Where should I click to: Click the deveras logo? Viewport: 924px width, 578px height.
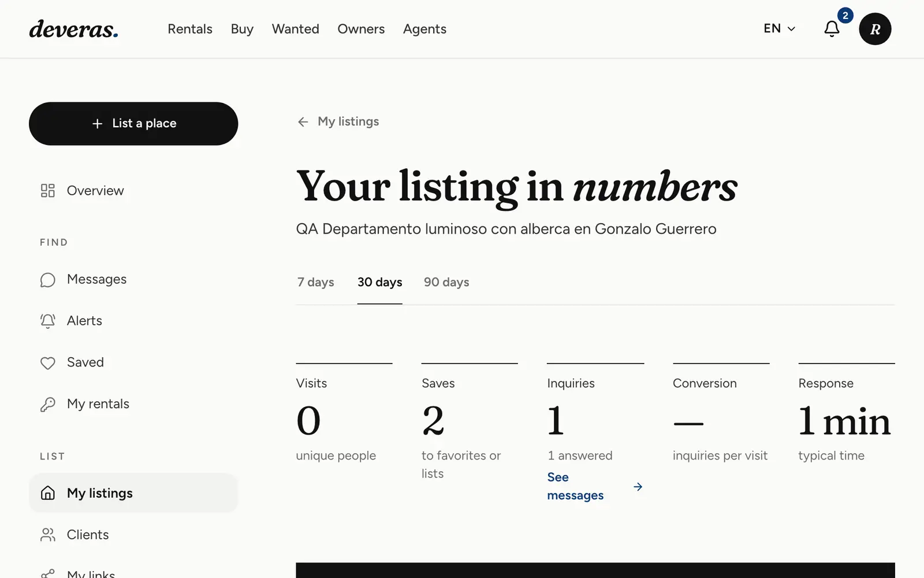(74, 29)
